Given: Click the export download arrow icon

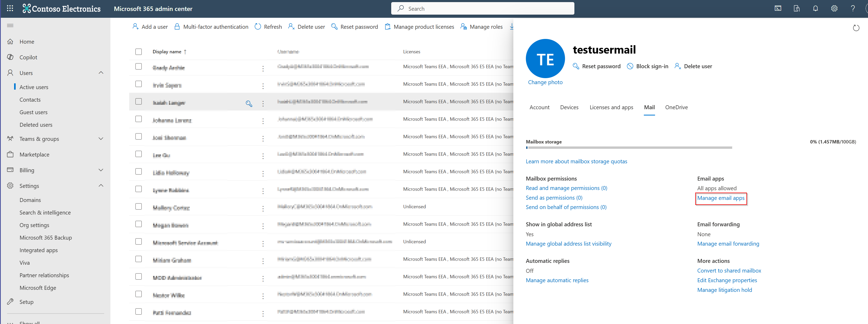Looking at the screenshot, I should [x=512, y=26].
